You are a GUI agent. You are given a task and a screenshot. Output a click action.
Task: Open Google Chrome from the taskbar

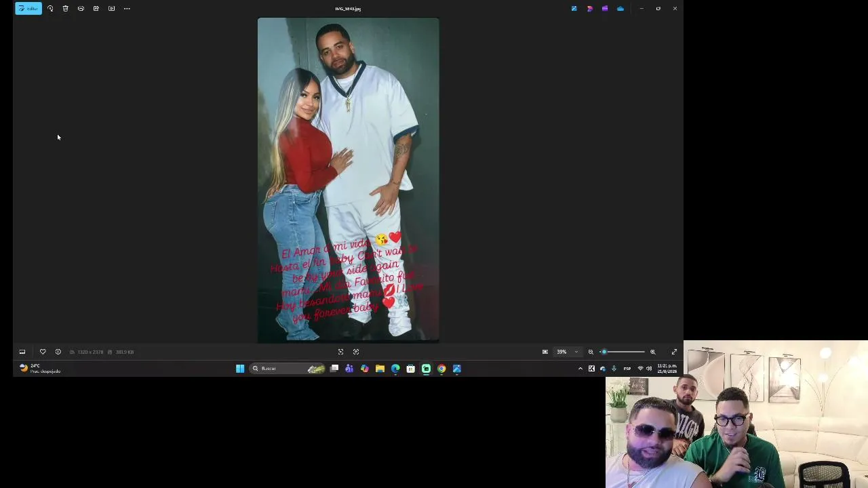click(441, 369)
